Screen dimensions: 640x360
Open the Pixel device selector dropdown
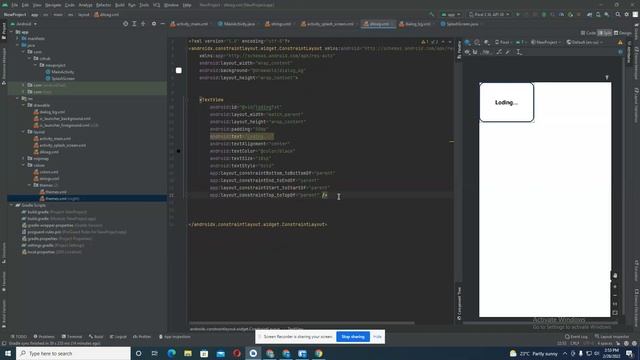489,14
